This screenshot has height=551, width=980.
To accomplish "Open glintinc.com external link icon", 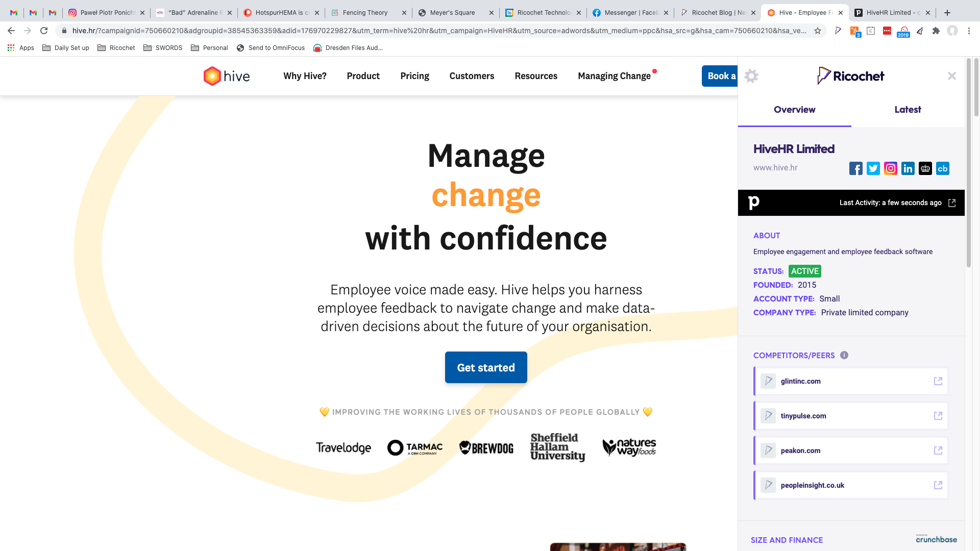I will click(938, 381).
